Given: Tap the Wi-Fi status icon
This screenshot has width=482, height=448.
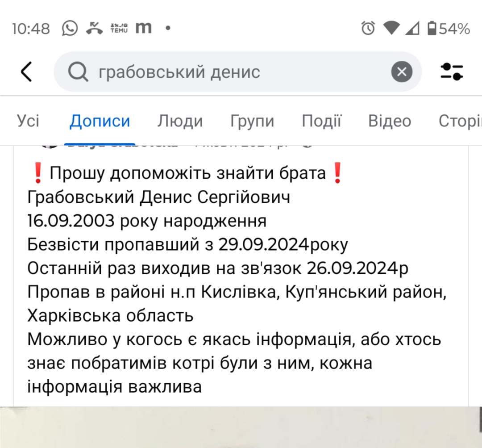Looking at the screenshot, I should click(x=391, y=28).
